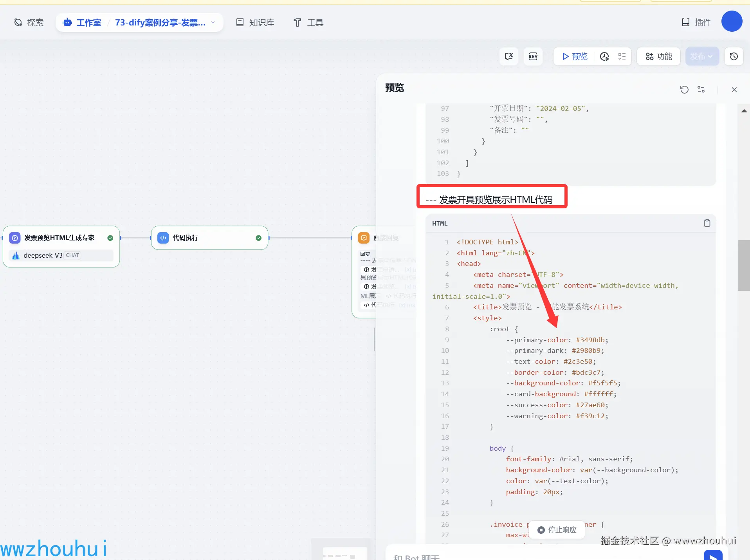
Task: Open the preview settings sliders icon
Action: click(701, 90)
